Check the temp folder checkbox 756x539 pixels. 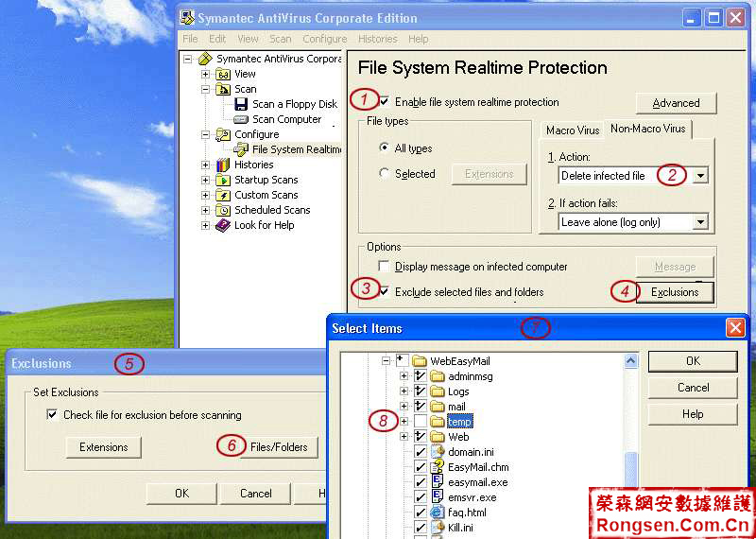point(421,421)
